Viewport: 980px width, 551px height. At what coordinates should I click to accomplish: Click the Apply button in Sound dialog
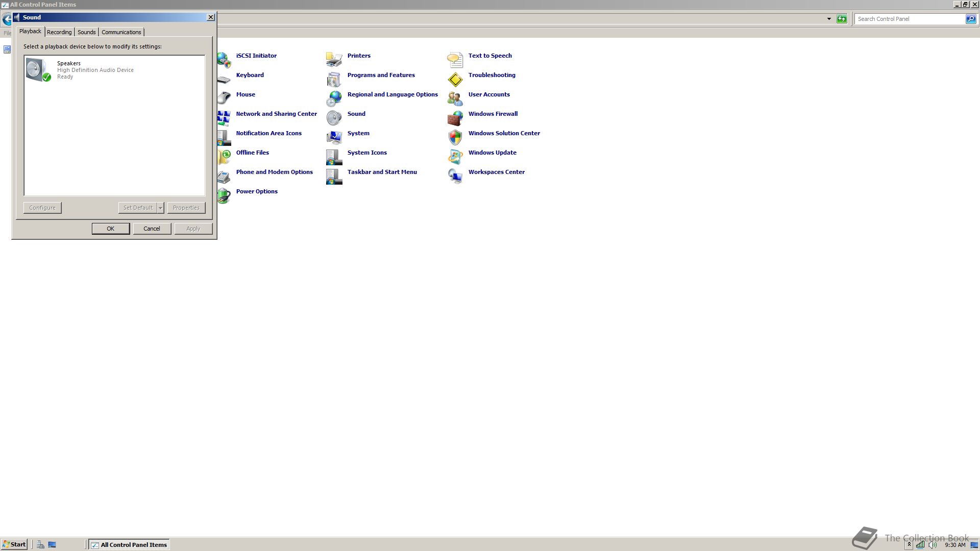193,229
